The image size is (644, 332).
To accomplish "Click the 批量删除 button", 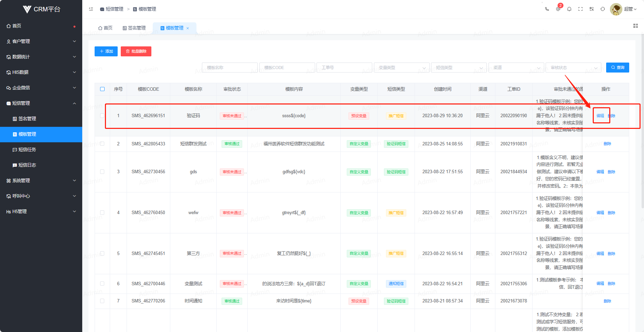I will tap(136, 51).
